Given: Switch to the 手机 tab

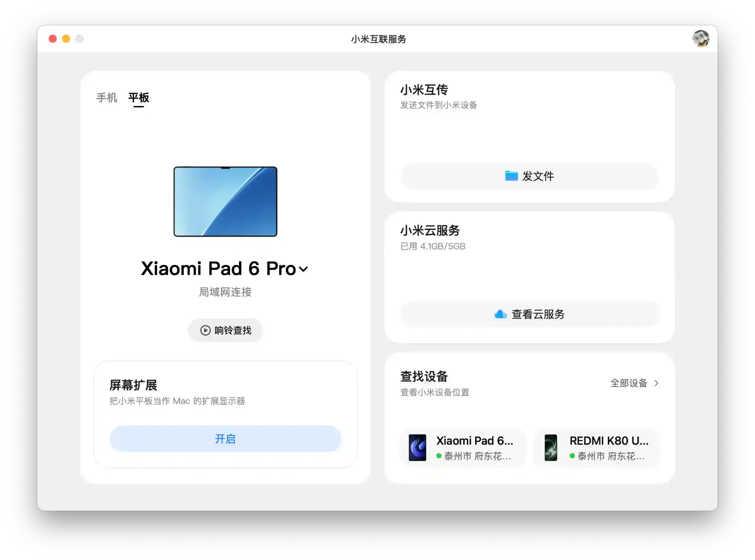Looking at the screenshot, I should click(x=107, y=98).
